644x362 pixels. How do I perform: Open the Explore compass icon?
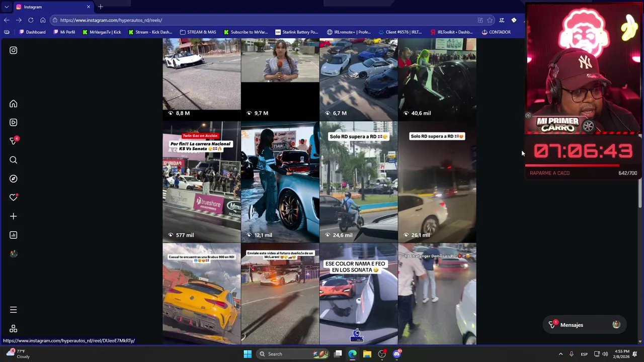(x=14, y=178)
